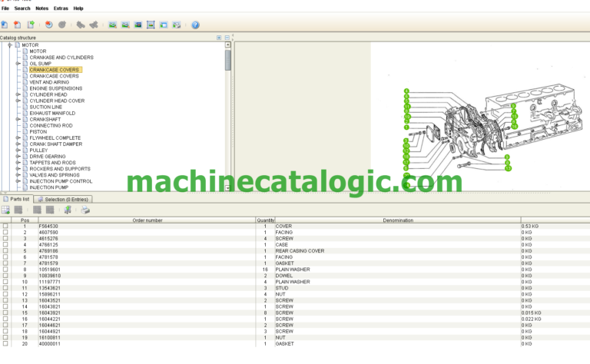The image size is (590, 364).
Task: Click the first image zoom toolbar icon
Action: coord(112,25)
